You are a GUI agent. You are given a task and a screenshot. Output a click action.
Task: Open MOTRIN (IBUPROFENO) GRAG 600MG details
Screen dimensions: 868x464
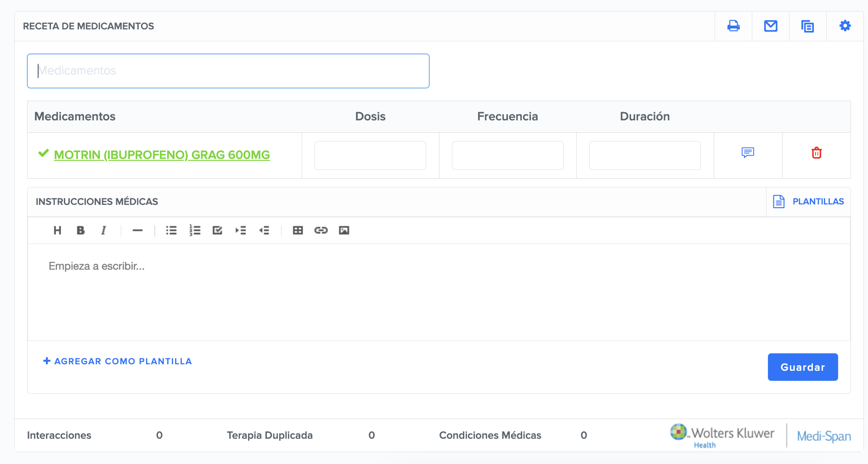coord(162,155)
